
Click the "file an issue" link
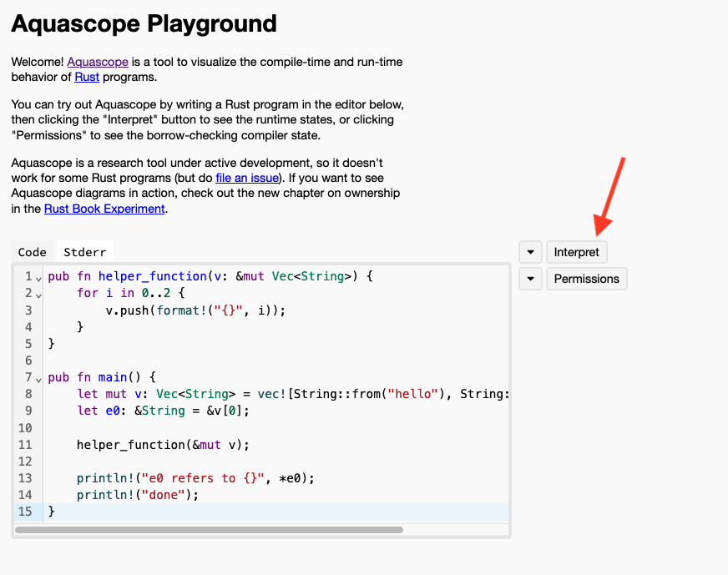coord(246,178)
